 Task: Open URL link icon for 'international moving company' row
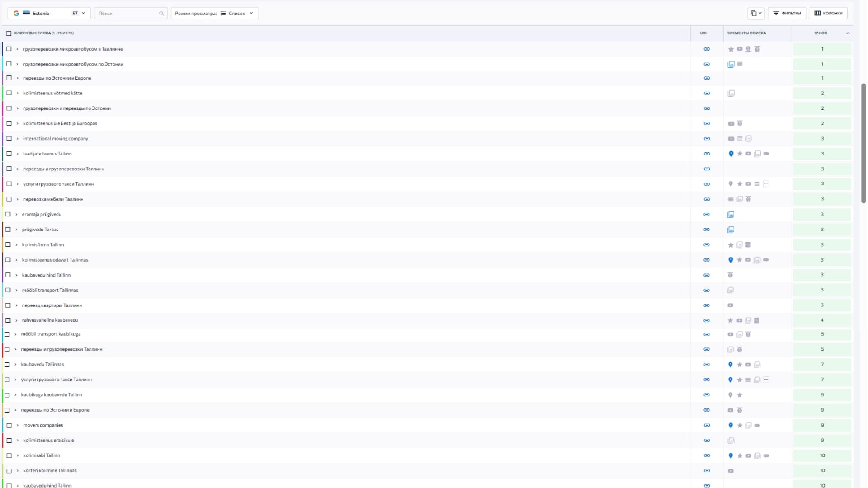click(x=707, y=139)
